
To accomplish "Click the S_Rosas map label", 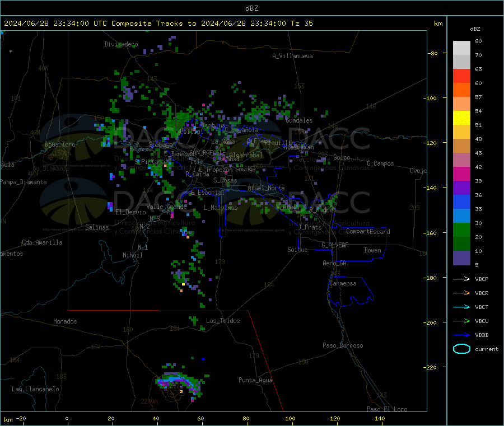I will tap(225, 181).
